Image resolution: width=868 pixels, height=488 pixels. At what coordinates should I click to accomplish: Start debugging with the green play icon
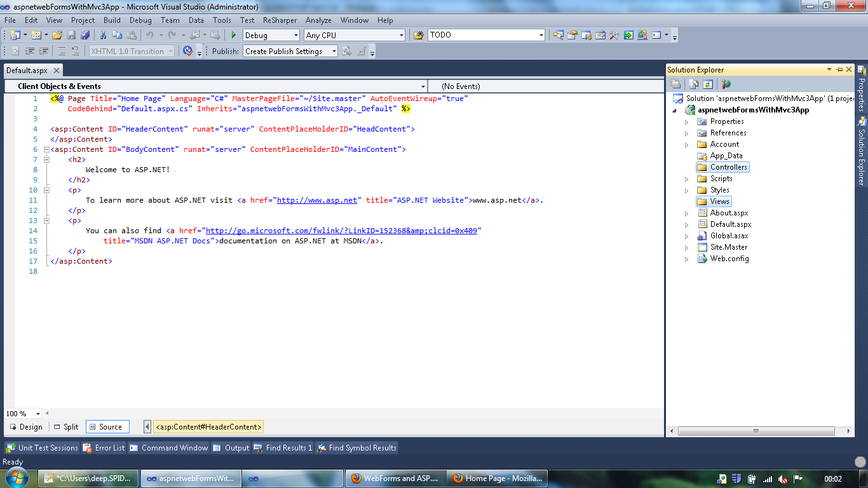click(234, 35)
